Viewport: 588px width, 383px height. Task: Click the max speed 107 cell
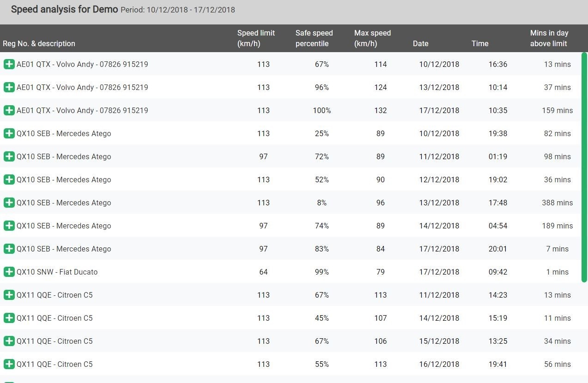[381, 318]
